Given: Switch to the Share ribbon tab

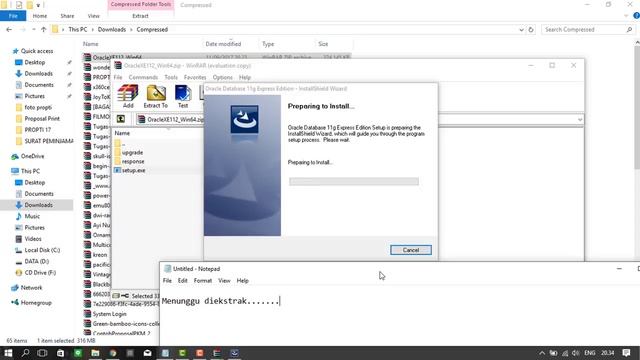Looking at the screenshot, I should 67,16.
